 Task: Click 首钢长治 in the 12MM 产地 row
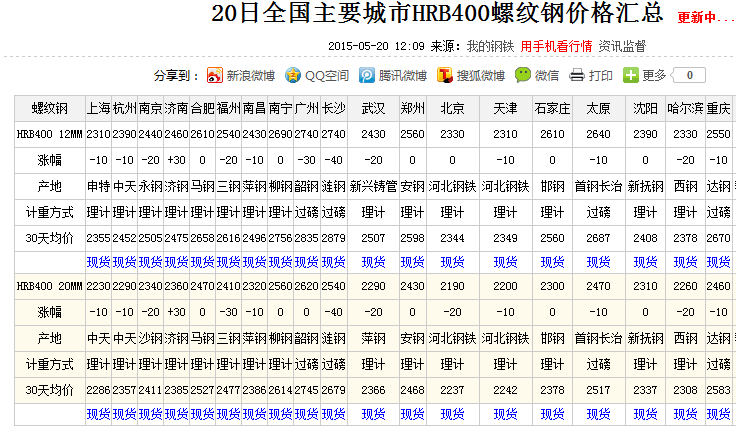[x=598, y=187]
